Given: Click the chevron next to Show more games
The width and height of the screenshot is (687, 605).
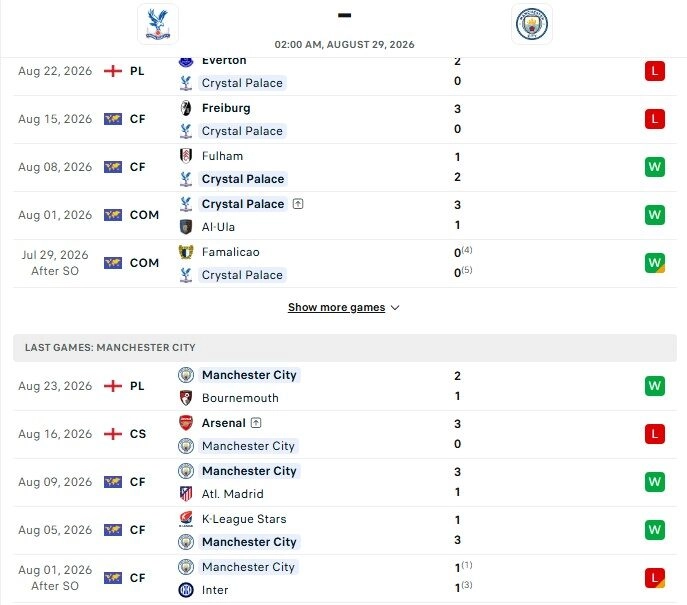Looking at the screenshot, I should (x=395, y=308).
